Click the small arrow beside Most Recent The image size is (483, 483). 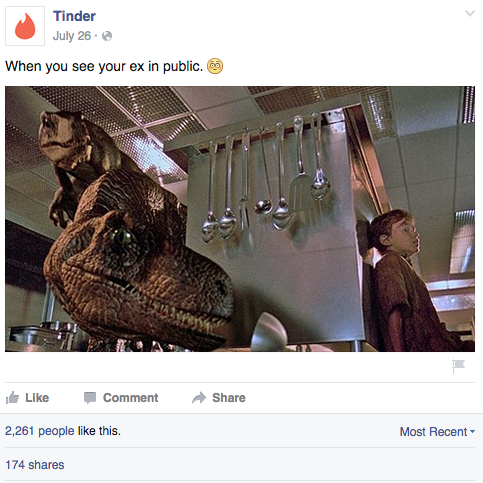pos(472,432)
